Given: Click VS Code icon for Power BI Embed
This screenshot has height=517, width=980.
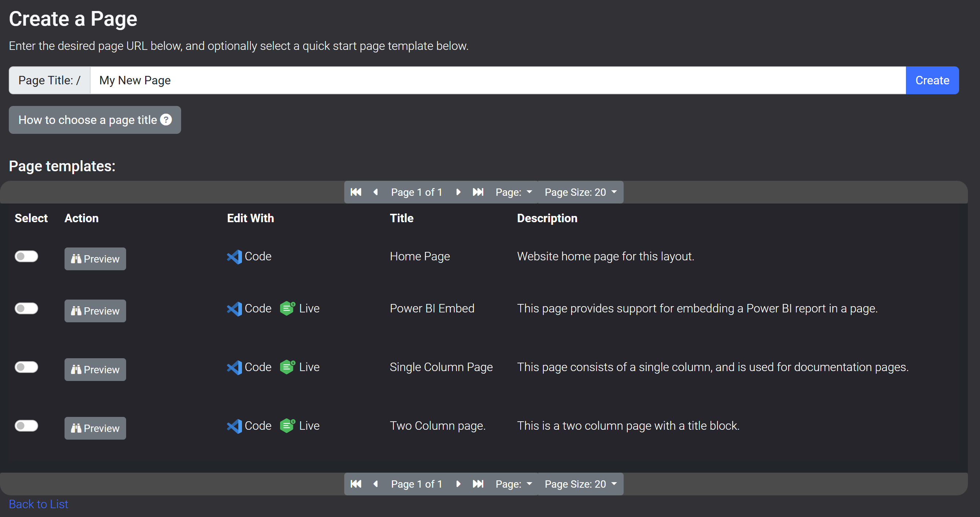Looking at the screenshot, I should 234,308.
